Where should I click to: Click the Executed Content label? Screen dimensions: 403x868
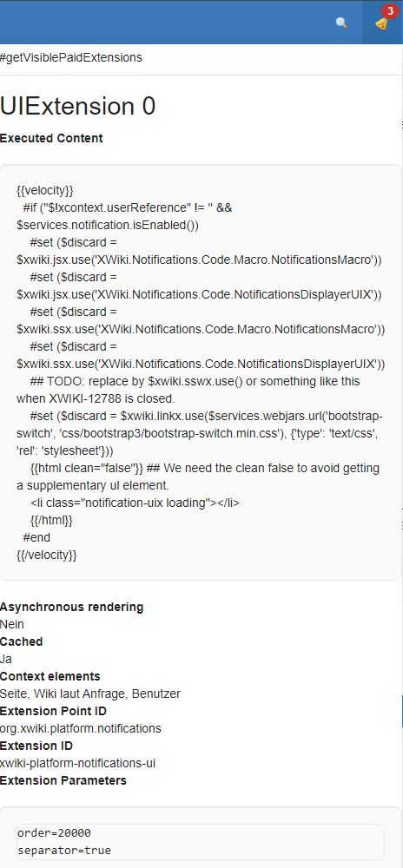[x=51, y=138]
